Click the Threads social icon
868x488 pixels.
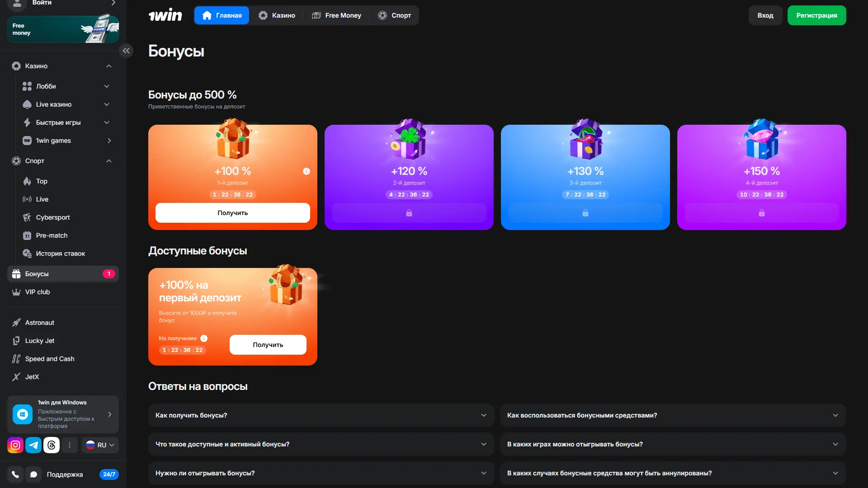(x=52, y=445)
